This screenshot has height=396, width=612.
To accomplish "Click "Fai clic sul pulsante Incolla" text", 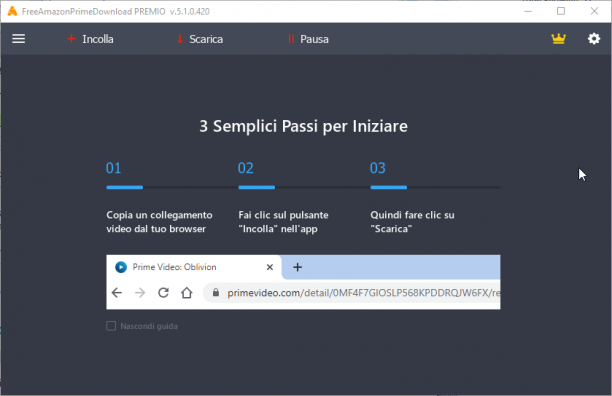I will (283, 222).
